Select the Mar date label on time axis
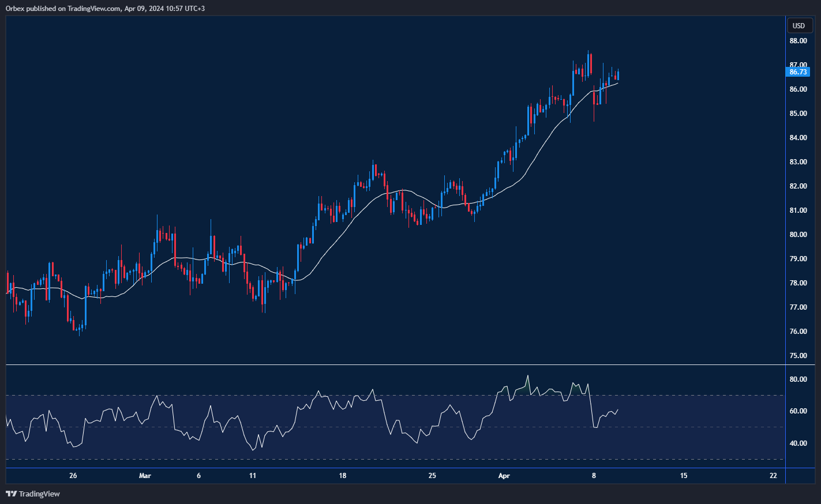This screenshot has height=504, width=821. [x=145, y=476]
